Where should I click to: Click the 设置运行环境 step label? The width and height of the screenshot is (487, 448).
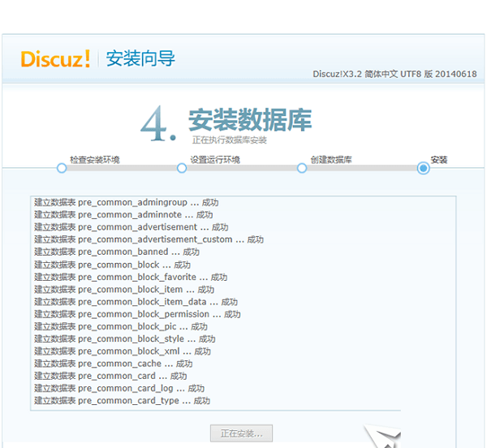(215, 160)
